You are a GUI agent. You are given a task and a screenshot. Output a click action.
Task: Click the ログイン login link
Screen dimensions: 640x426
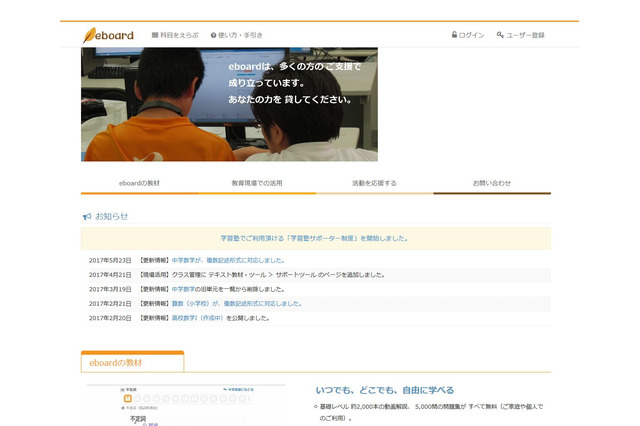point(468,35)
